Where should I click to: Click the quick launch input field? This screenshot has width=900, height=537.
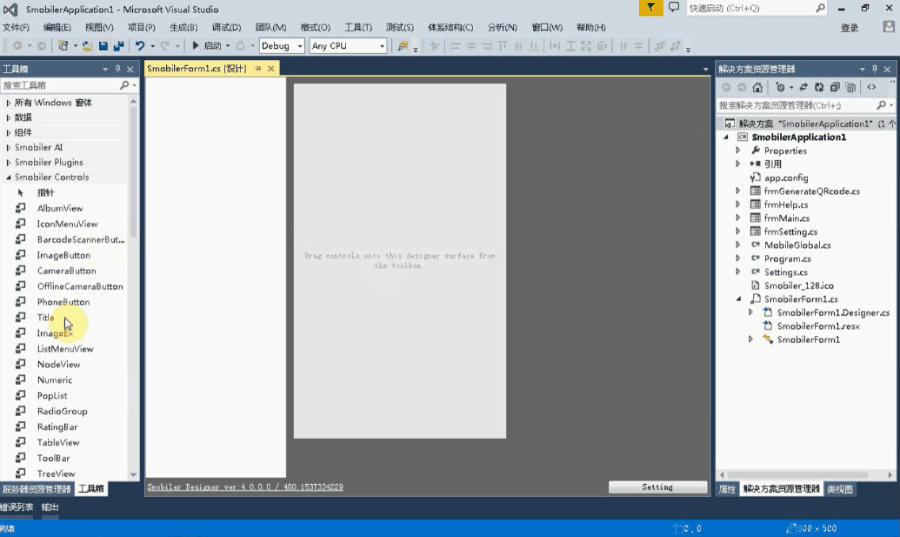(751, 8)
